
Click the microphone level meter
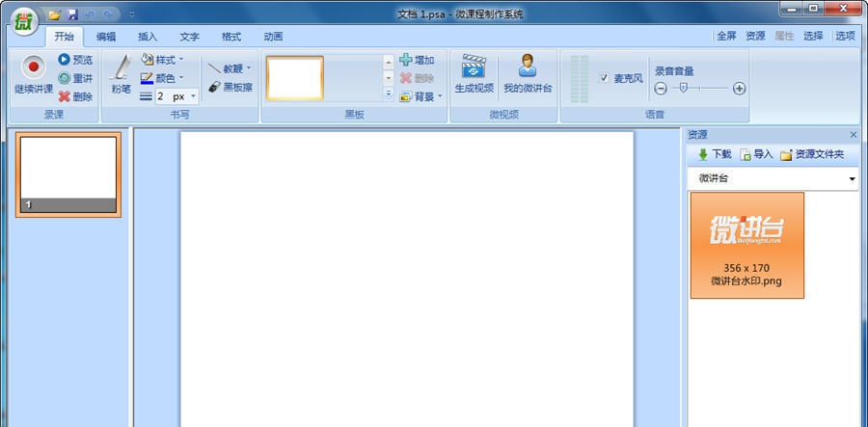[579, 78]
